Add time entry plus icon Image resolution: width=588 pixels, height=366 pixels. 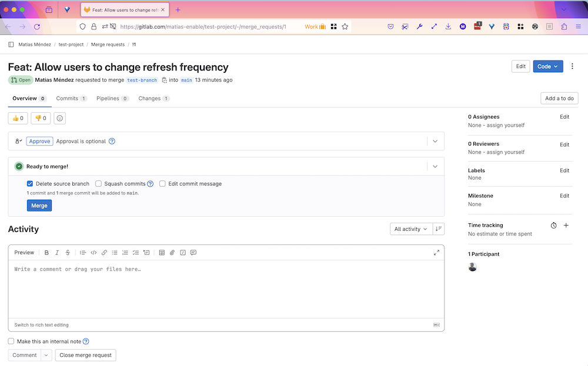click(x=566, y=225)
